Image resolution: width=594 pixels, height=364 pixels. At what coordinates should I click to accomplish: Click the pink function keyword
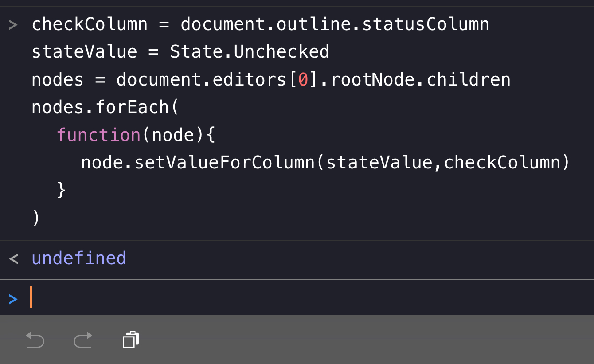click(98, 135)
